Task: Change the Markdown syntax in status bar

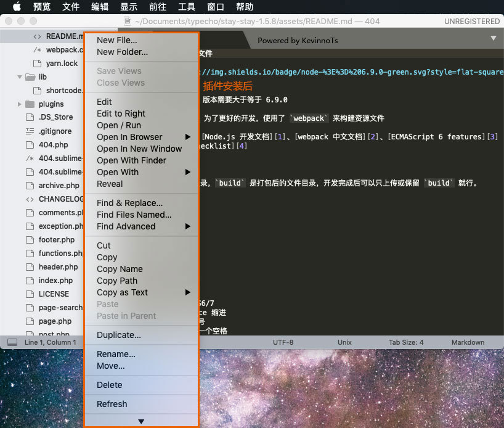Action: pyautogui.click(x=468, y=342)
